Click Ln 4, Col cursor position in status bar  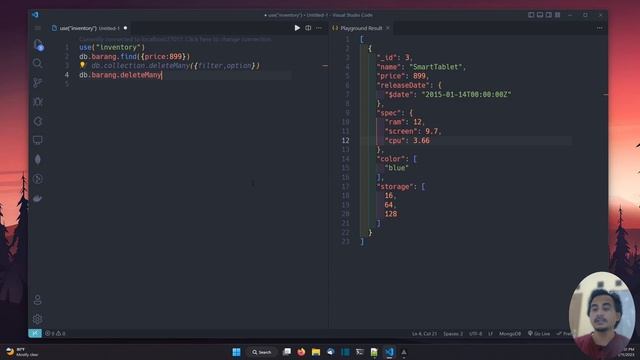tap(424, 333)
